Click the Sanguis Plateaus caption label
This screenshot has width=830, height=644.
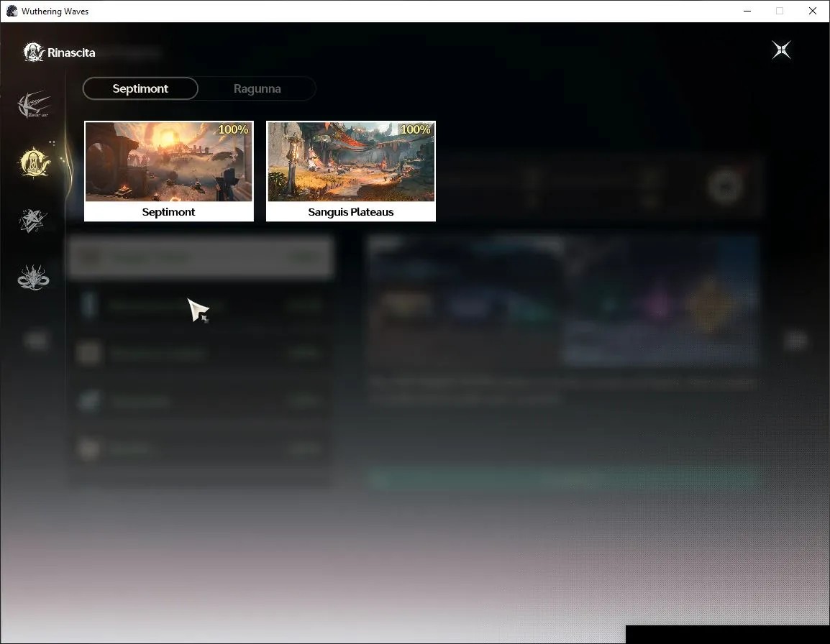coord(351,211)
